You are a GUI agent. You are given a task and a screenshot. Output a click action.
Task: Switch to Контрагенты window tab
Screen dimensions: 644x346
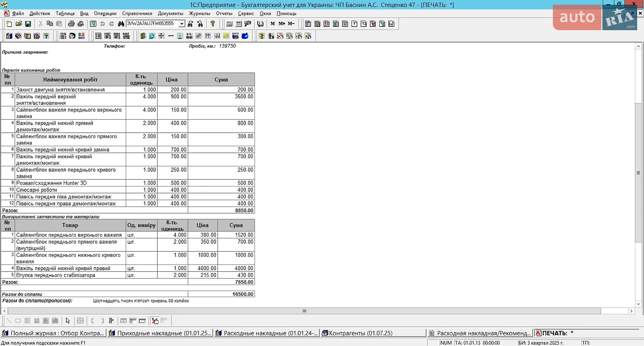[x=373, y=333]
